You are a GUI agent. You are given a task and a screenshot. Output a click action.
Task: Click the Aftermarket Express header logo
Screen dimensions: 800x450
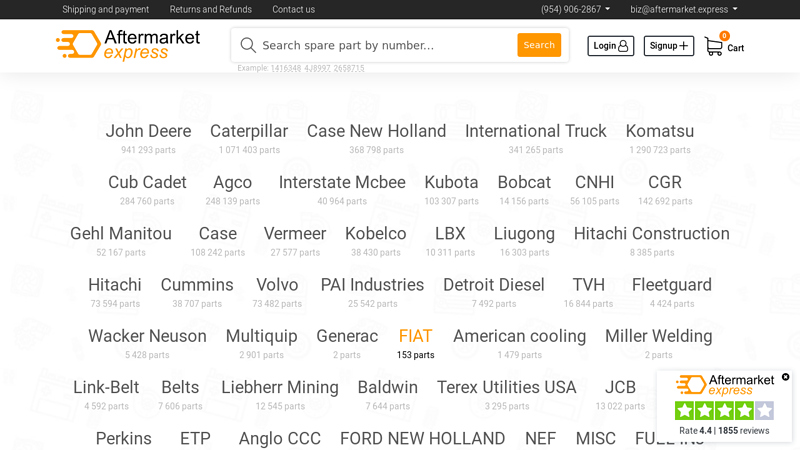coord(128,45)
